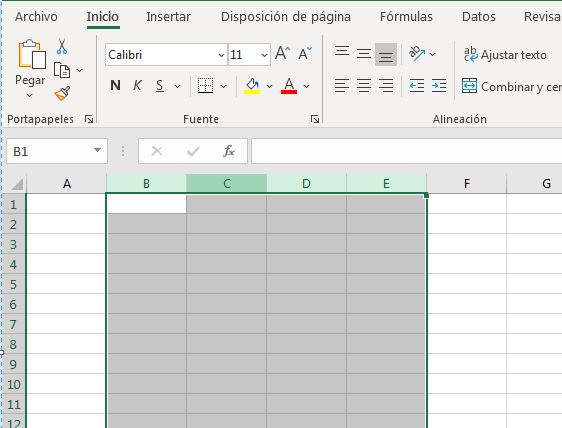Image resolution: width=562 pixels, height=428 pixels.
Task: Toggle italic formatting K button
Action: (137, 86)
